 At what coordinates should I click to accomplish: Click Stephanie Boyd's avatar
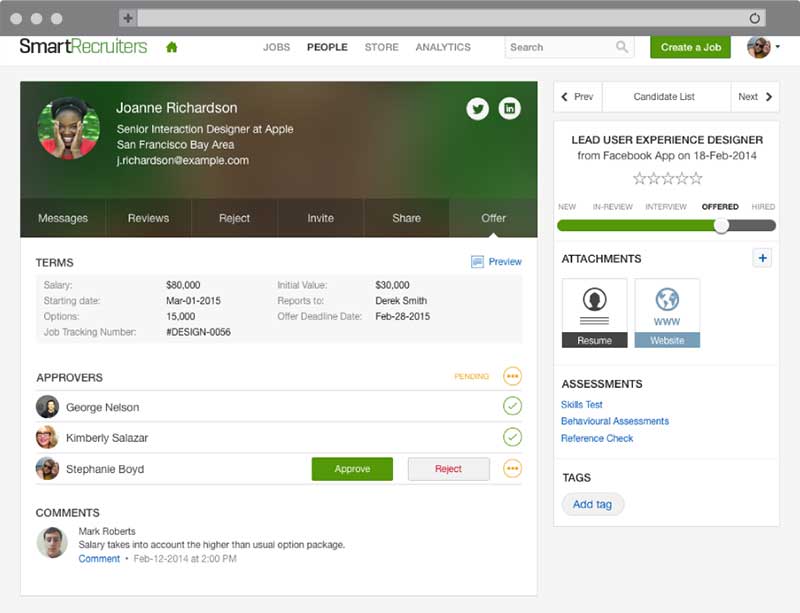[47, 469]
